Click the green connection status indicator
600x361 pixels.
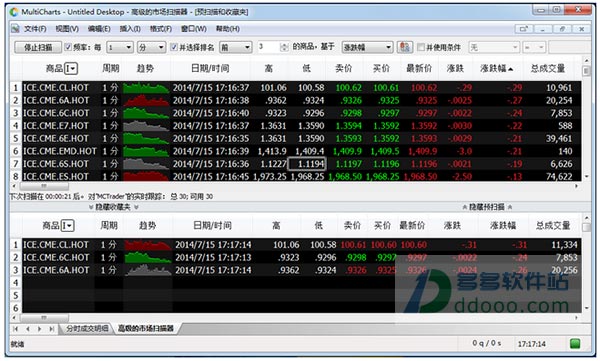[x=575, y=343]
